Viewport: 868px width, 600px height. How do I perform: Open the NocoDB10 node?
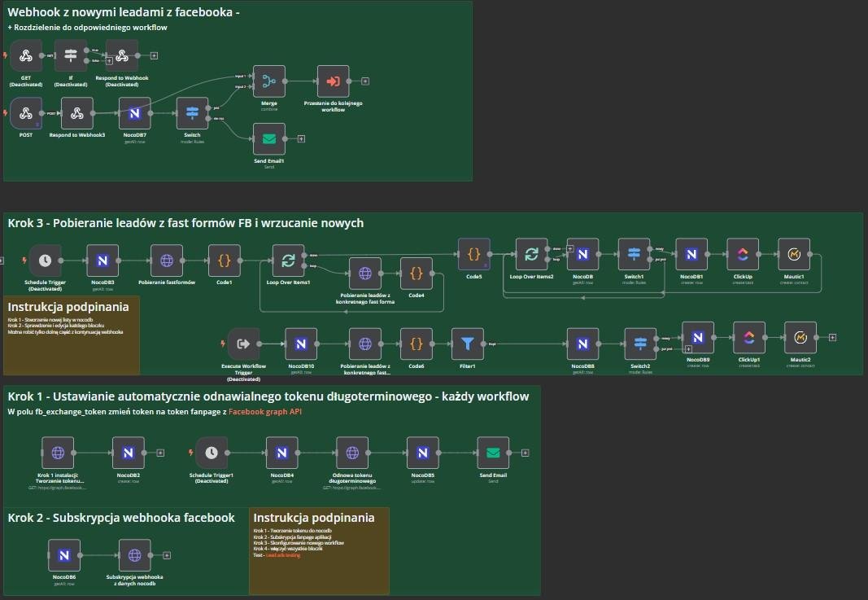point(301,344)
